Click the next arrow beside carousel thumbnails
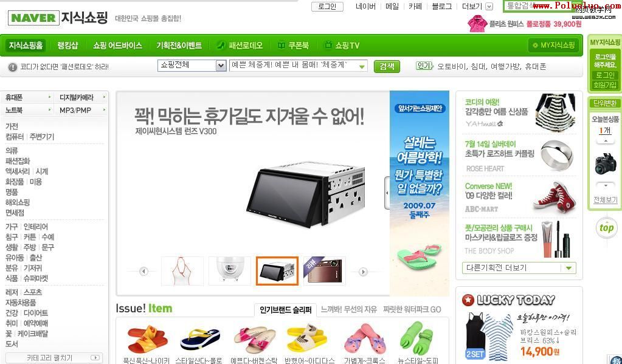622x364 pixels. [x=363, y=272]
